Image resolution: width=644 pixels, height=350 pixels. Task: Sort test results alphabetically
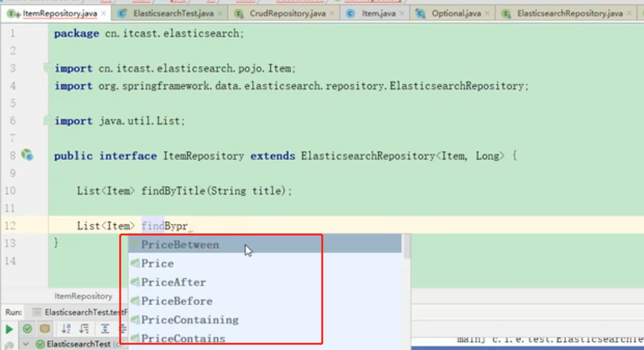click(x=66, y=329)
